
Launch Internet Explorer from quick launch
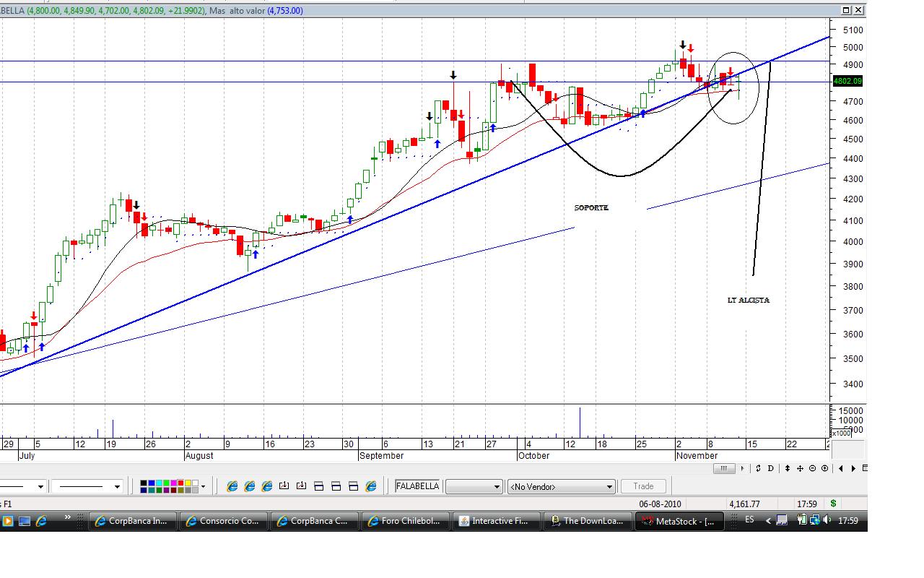click(41, 520)
